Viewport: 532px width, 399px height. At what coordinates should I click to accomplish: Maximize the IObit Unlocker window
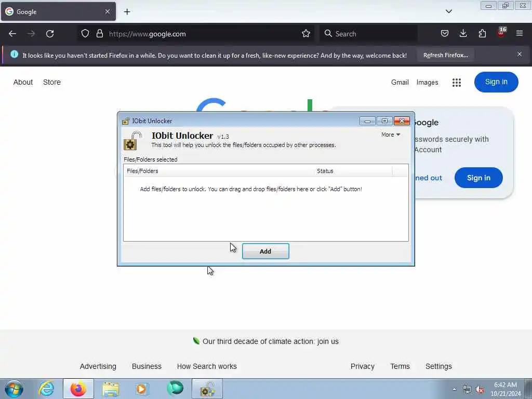384,121
